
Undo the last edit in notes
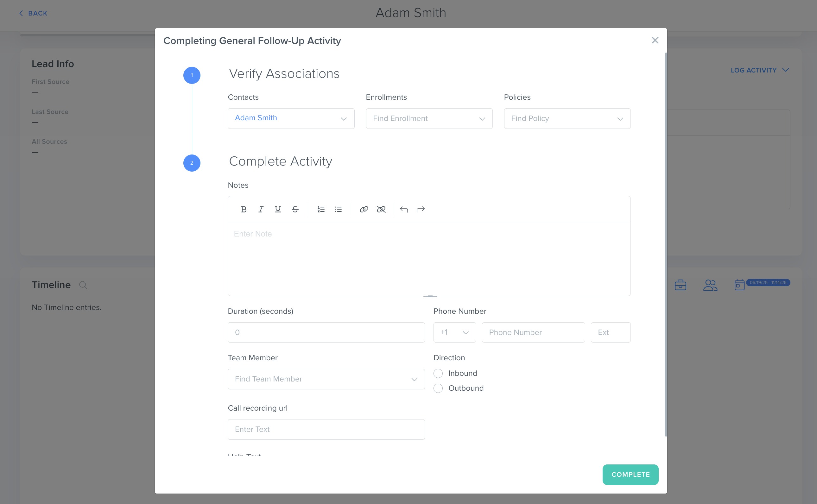(404, 209)
